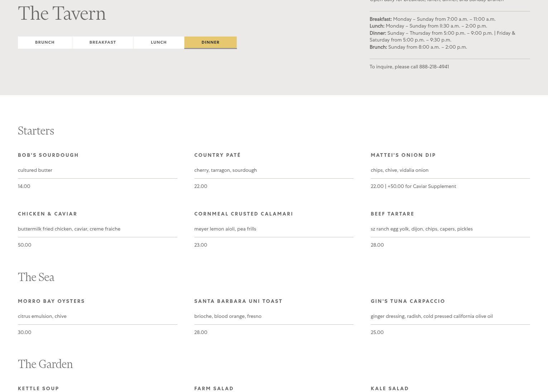Click the Starters section heading
This screenshot has width=548, height=392.
36,131
